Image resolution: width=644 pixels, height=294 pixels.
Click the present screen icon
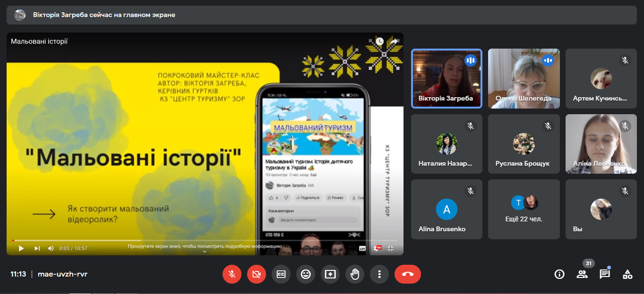click(x=330, y=274)
